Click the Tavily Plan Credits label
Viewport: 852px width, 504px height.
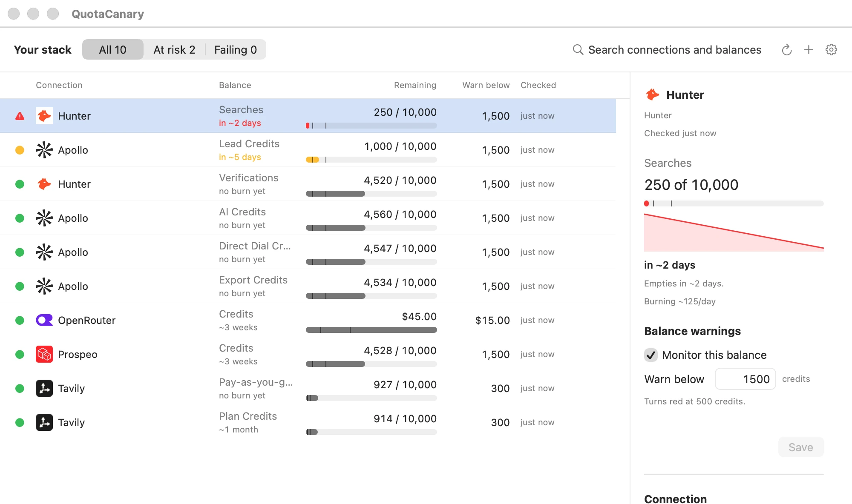(x=248, y=416)
